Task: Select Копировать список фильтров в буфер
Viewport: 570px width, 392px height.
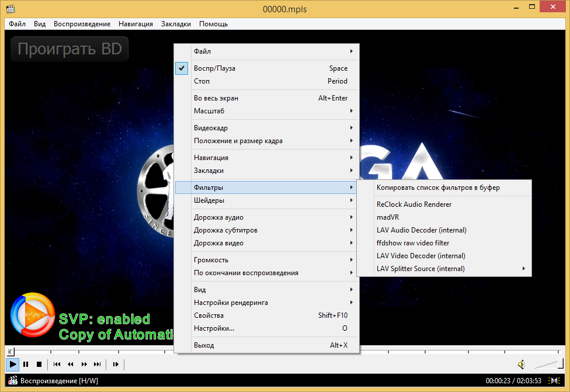Action: coord(438,188)
